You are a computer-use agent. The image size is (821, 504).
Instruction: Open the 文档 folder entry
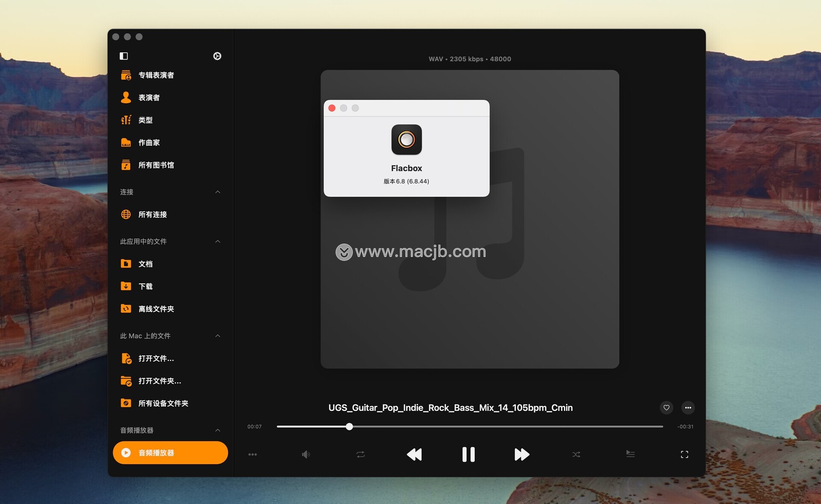click(x=170, y=264)
